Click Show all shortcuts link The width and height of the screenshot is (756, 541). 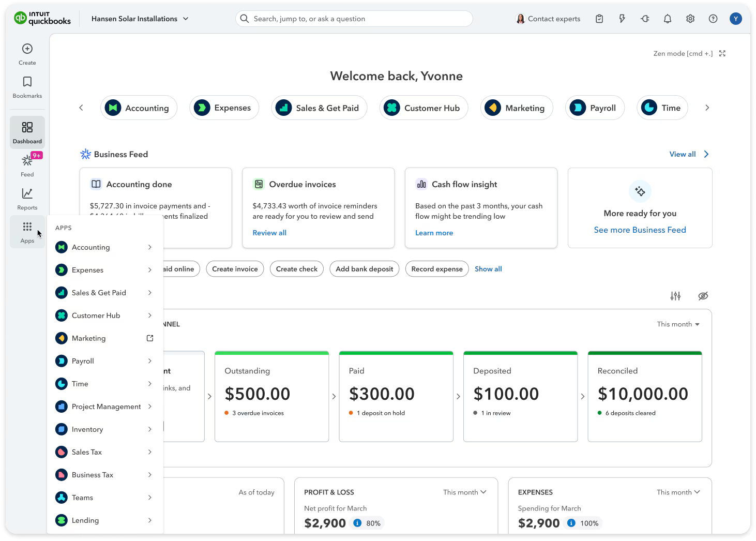[x=488, y=269]
